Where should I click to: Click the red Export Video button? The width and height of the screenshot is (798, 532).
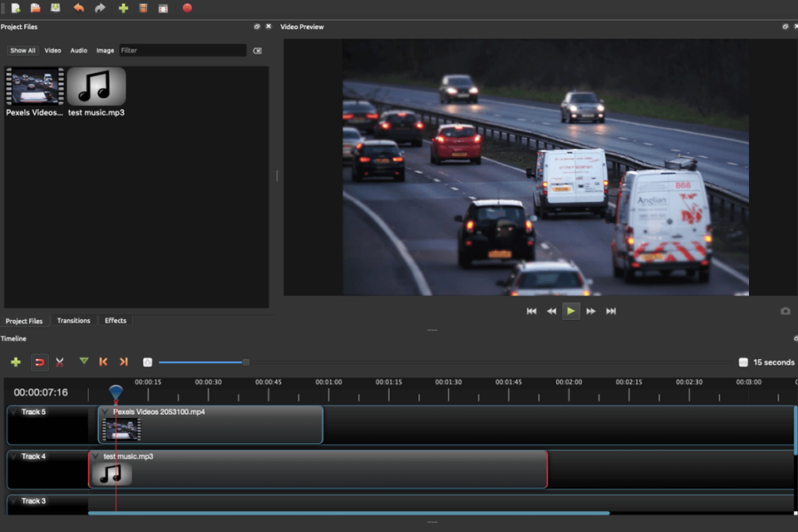click(x=187, y=8)
